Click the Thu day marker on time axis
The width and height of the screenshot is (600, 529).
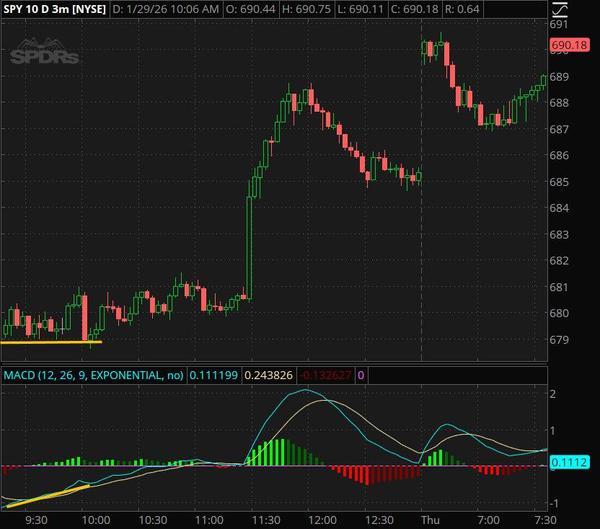(430, 520)
